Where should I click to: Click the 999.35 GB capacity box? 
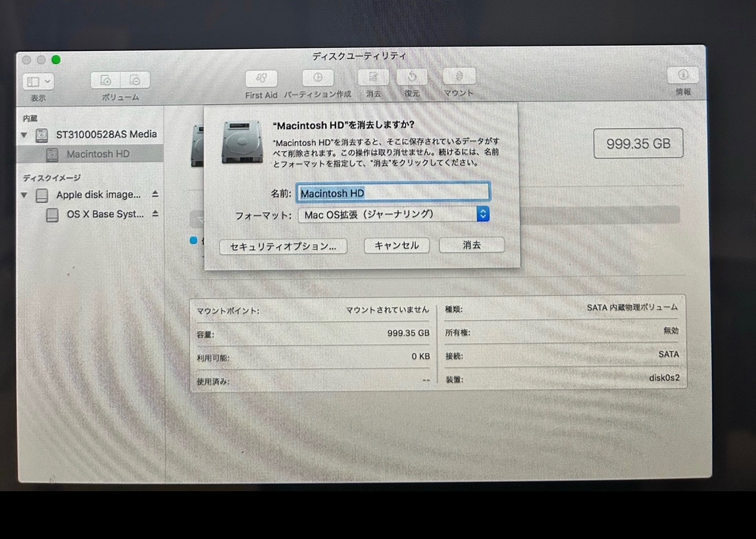638,143
